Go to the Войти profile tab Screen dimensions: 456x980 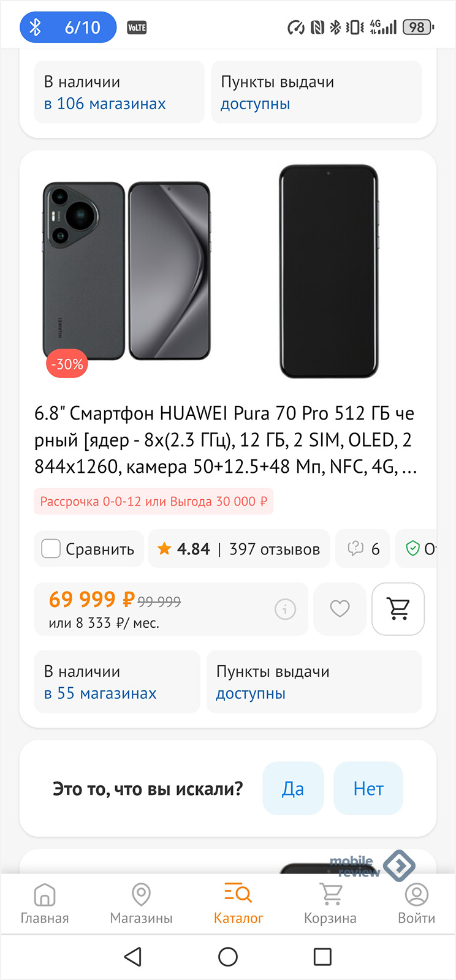pos(417,903)
